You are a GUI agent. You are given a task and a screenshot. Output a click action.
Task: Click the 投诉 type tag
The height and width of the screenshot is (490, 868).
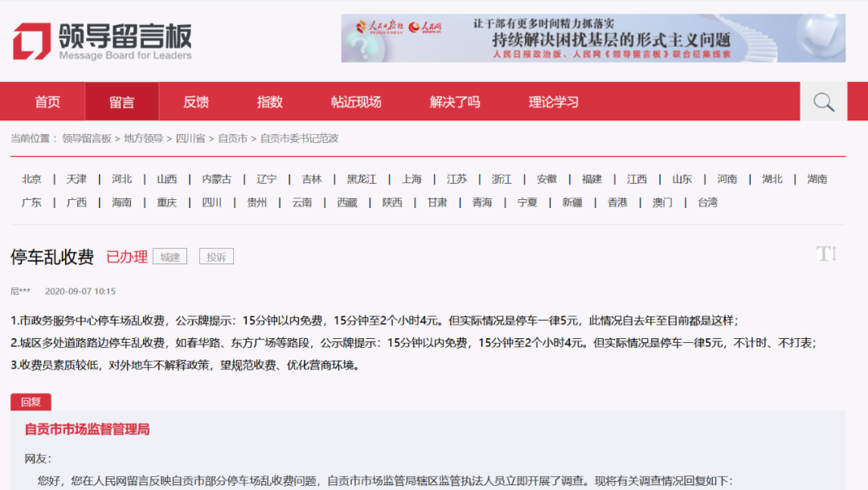pos(216,257)
